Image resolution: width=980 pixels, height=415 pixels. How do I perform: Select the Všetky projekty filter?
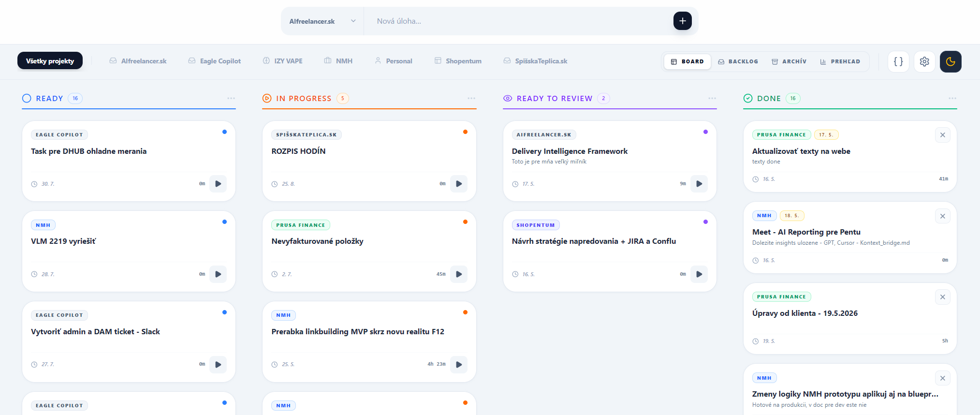(50, 61)
